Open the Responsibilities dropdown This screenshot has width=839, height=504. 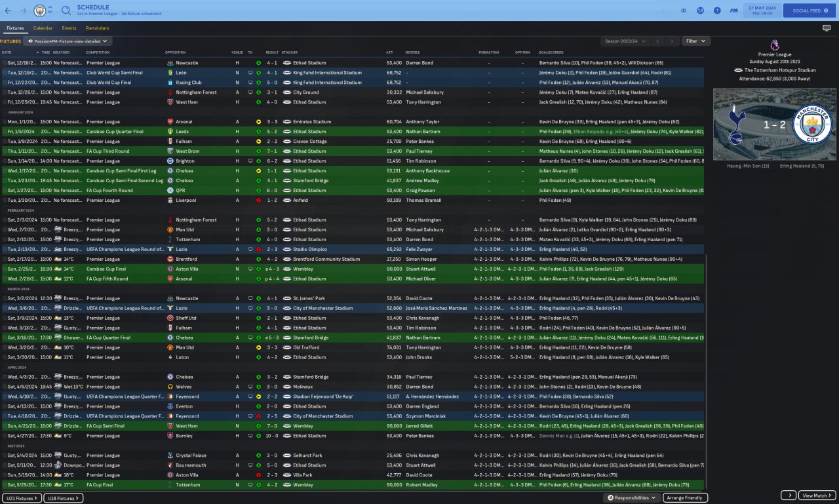tap(632, 497)
